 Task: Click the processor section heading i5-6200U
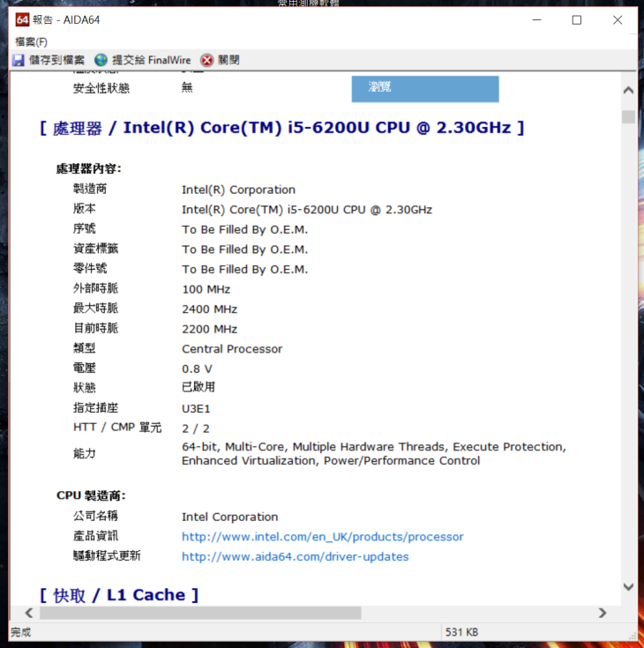coord(282,128)
